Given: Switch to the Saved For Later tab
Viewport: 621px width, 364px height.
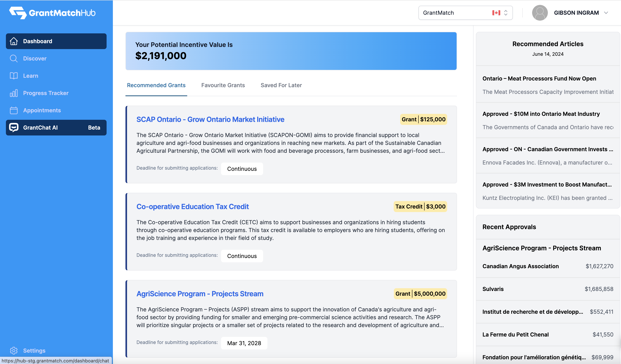Looking at the screenshot, I should point(281,85).
